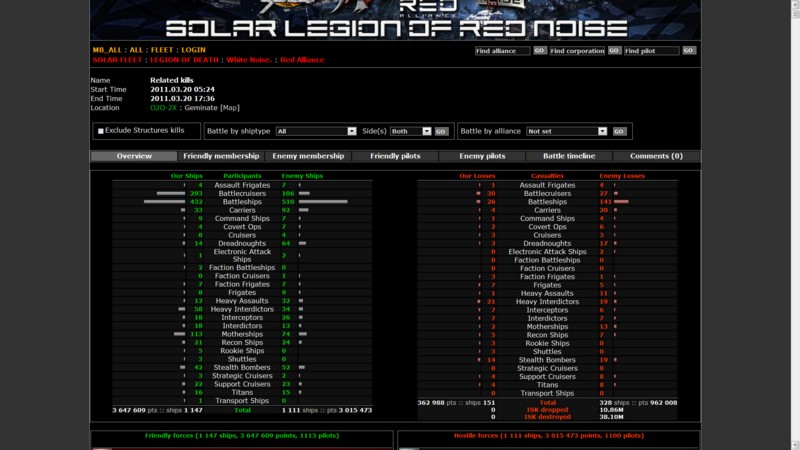Click GO button next to Battle by alliance
The width and height of the screenshot is (800, 450).
click(x=619, y=131)
